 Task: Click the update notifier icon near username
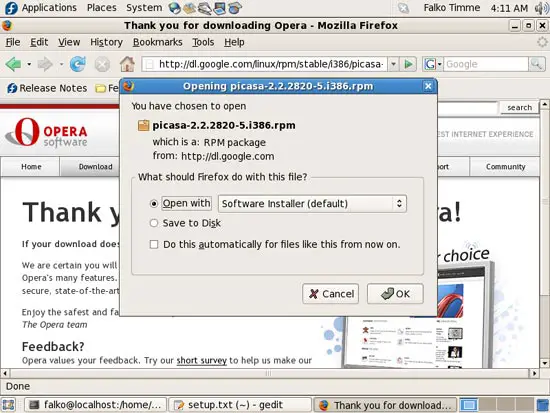[x=403, y=8]
